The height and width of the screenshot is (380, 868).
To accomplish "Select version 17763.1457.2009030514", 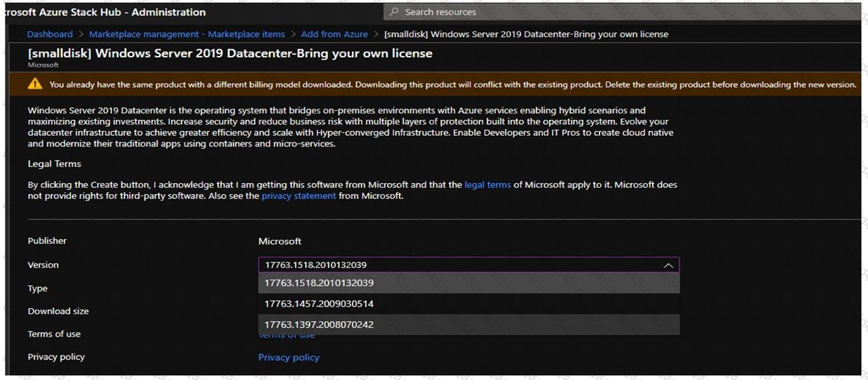I will 469,304.
